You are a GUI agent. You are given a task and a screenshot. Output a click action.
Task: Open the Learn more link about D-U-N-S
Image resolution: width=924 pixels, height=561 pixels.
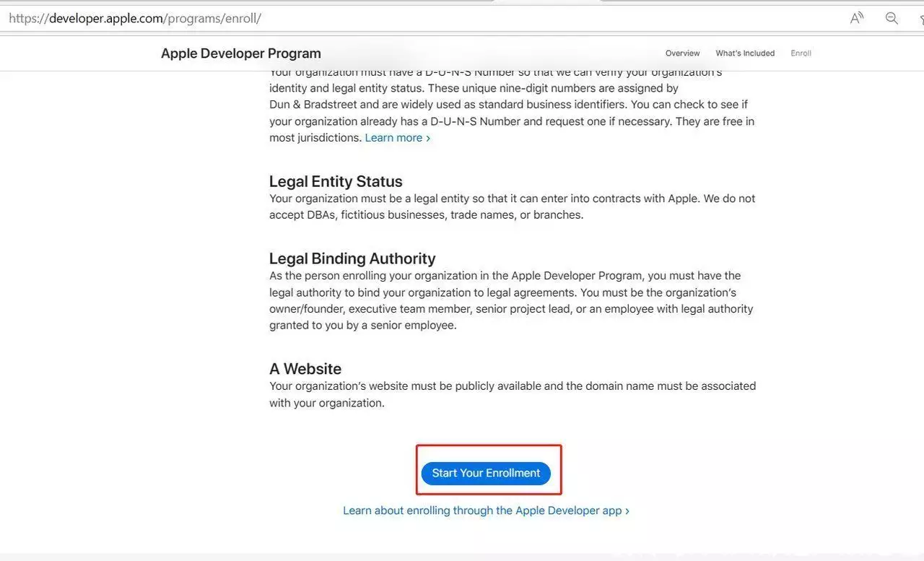tap(398, 138)
